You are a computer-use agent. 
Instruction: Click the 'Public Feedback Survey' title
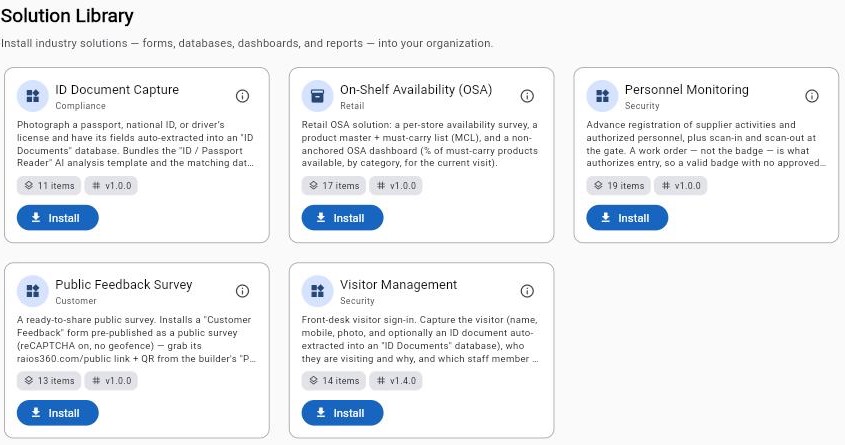123,284
